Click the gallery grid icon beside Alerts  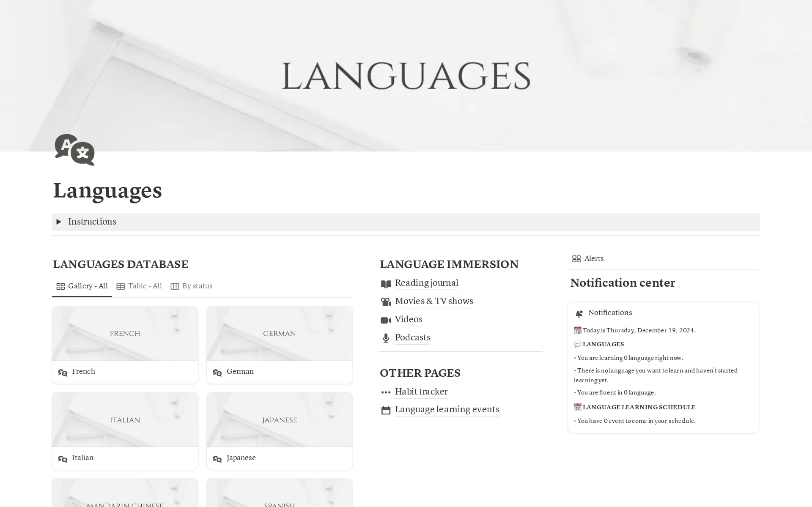click(x=576, y=259)
